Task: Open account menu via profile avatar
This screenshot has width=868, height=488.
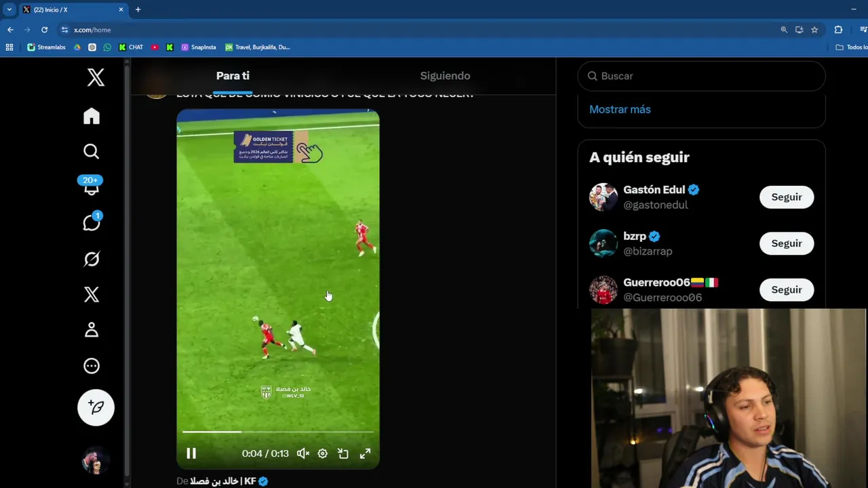Action: click(x=96, y=461)
